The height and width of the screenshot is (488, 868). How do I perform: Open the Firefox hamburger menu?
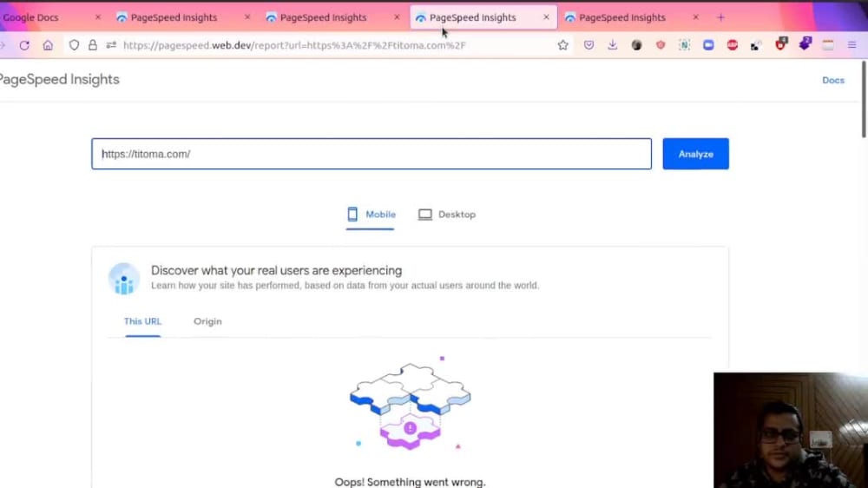852,45
